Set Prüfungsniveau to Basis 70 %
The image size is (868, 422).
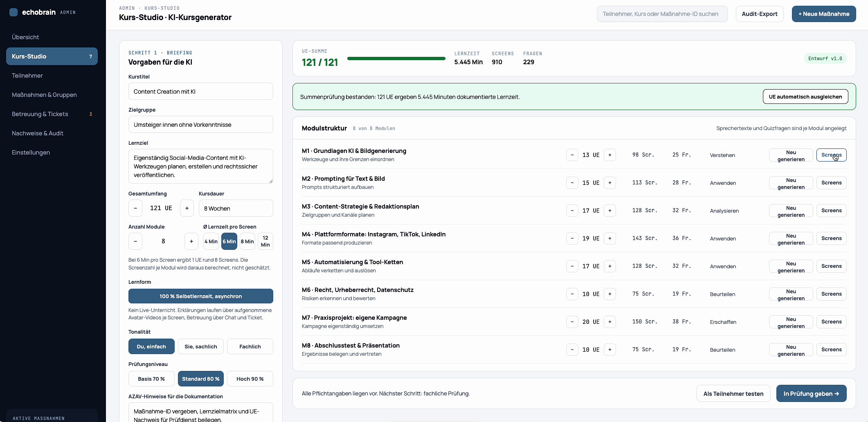pos(151,379)
